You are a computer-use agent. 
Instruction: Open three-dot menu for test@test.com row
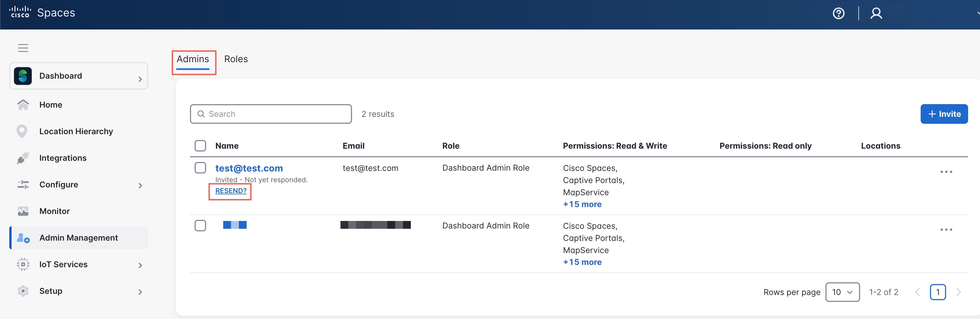[x=946, y=172]
